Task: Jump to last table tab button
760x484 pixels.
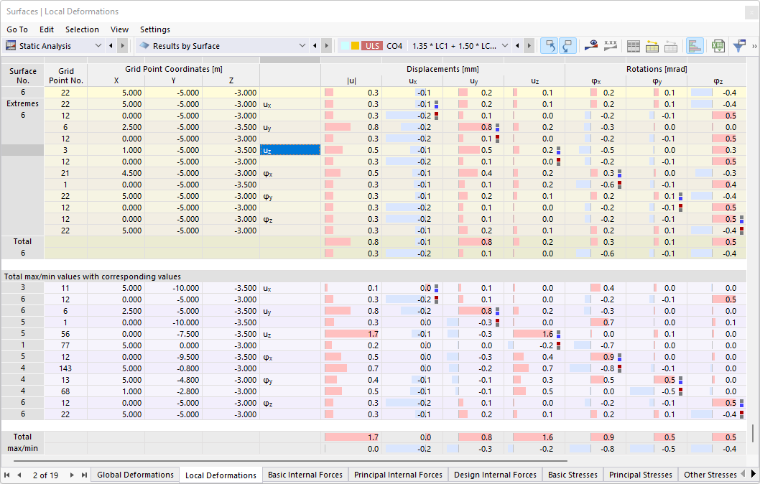Action: coord(84,475)
